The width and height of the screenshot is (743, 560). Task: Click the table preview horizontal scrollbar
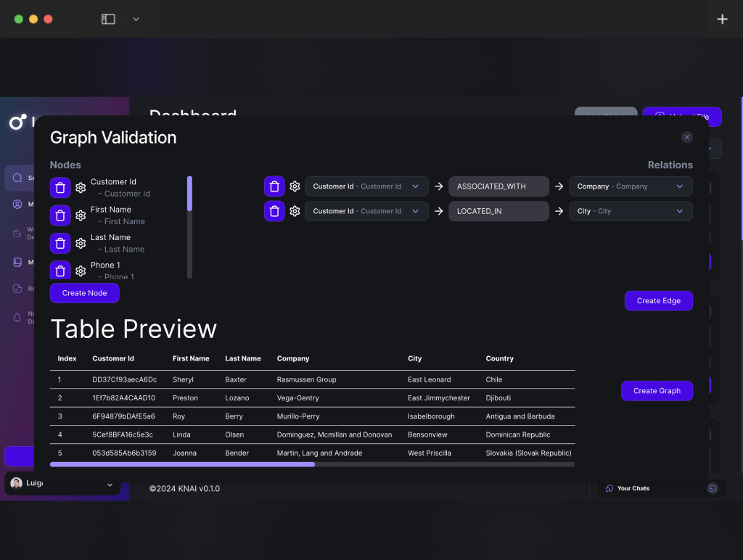coord(182,464)
